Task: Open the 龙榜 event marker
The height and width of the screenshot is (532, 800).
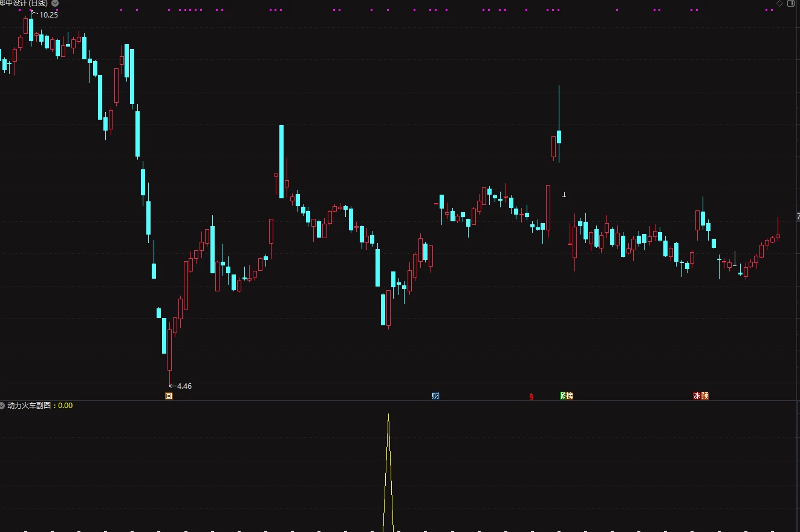Action: (566, 396)
